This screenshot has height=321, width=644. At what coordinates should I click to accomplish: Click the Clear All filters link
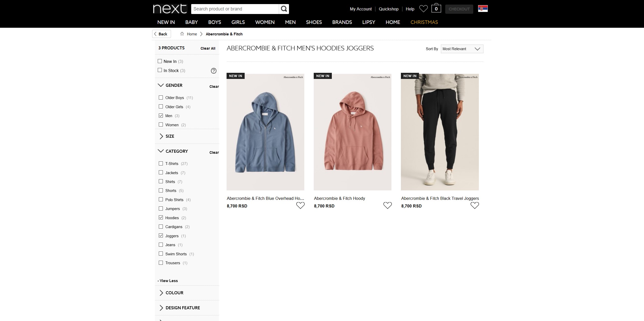pyautogui.click(x=208, y=48)
